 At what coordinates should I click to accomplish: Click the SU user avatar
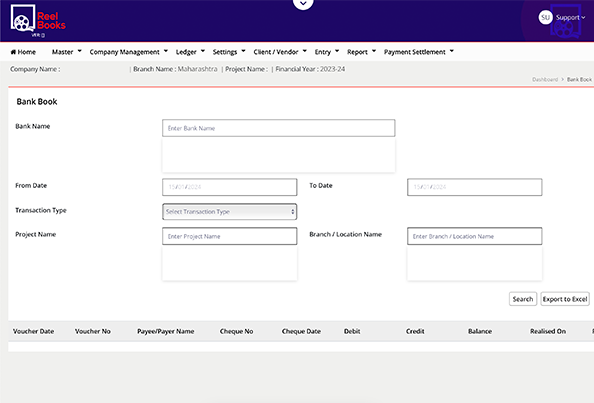click(546, 17)
